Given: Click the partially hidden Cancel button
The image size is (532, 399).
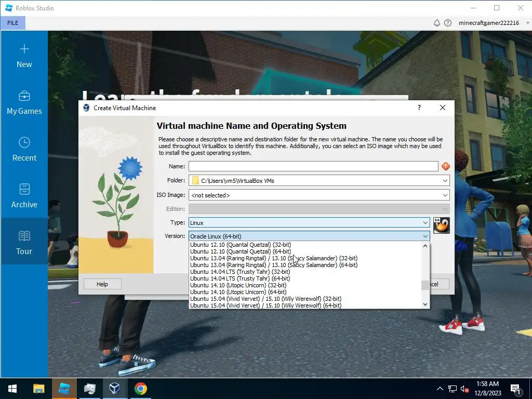Looking at the screenshot, I should (x=440, y=284).
